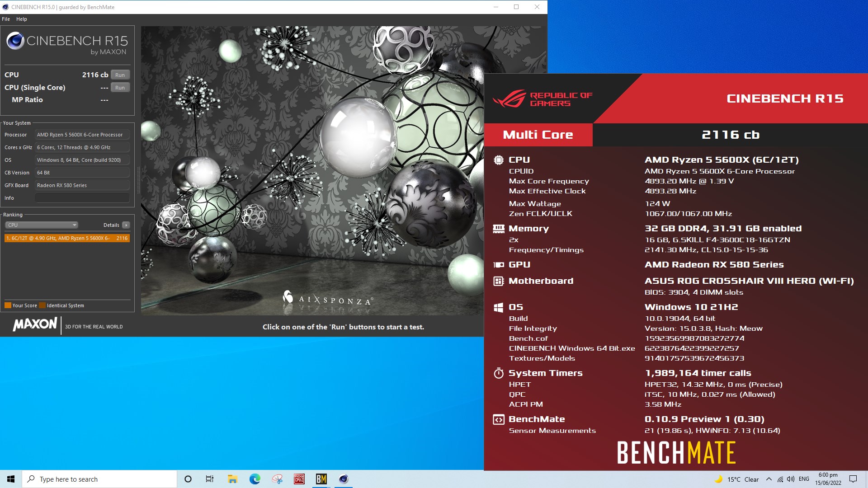Click the brown Identical System legend swatch
This screenshot has height=488, width=868.
point(42,305)
